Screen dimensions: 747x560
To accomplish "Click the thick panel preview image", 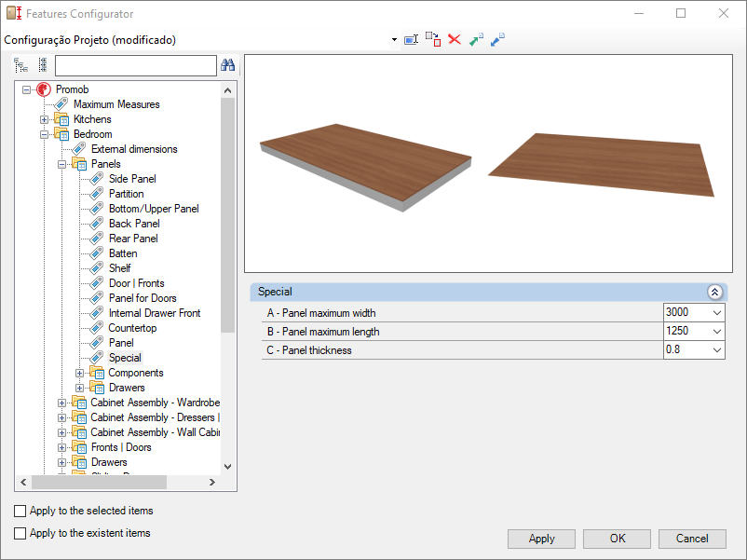I will click(365, 168).
